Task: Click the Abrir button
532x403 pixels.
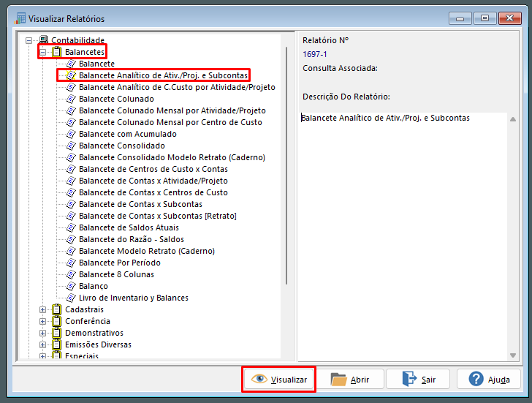Action: click(x=350, y=380)
